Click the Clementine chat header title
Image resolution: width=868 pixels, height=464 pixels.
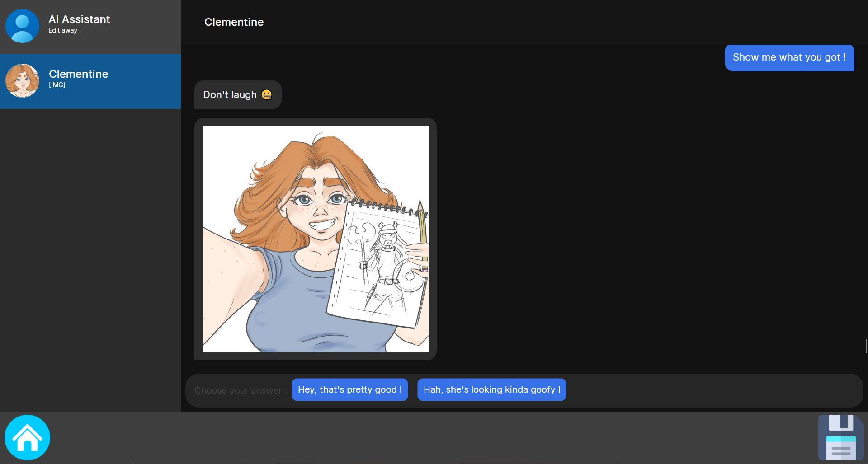234,22
